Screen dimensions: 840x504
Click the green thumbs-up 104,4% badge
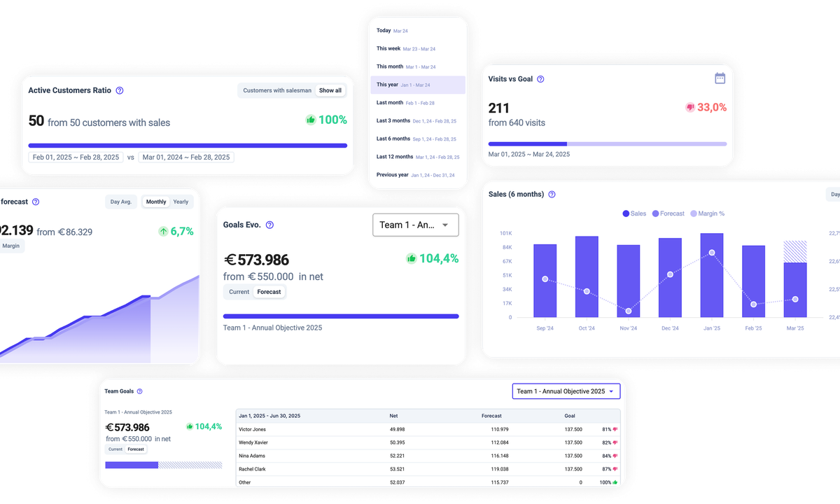[x=432, y=258]
